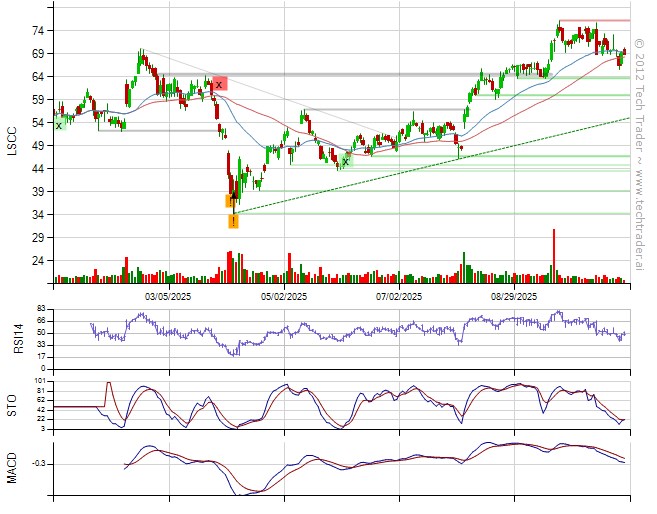The height and width of the screenshot is (514, 657).
Task: Click the green X marker near 54
Action: (x=58, y=125)
